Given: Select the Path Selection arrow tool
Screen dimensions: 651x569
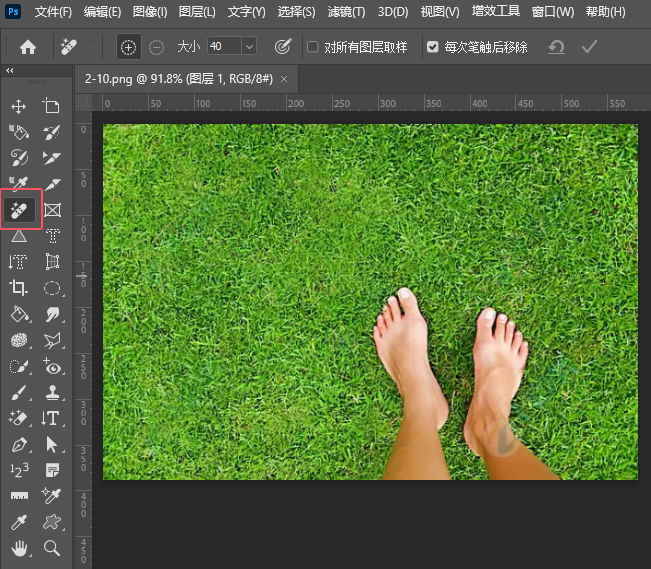Looking at the screenshot, I should 52,444.
